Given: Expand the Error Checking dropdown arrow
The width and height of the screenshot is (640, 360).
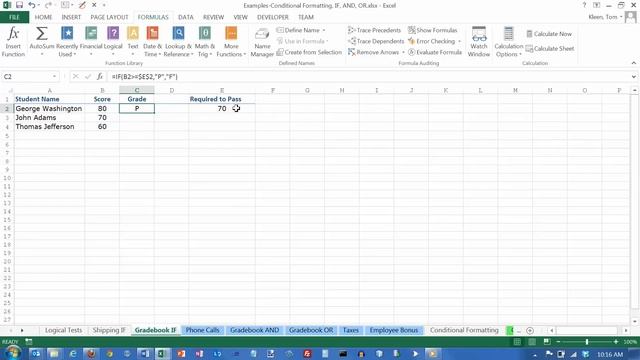Looking at the screenshot, I should (x=459, y=41).
